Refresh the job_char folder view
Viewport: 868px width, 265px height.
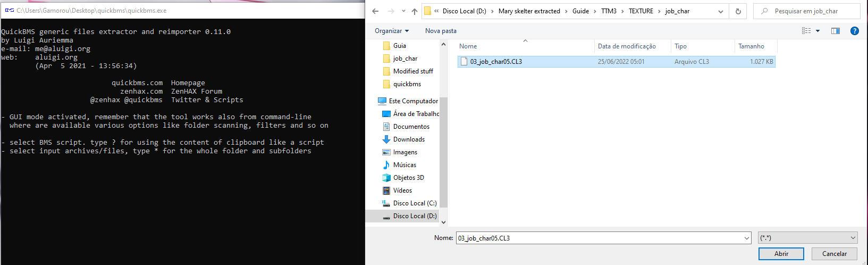(738, 11)
